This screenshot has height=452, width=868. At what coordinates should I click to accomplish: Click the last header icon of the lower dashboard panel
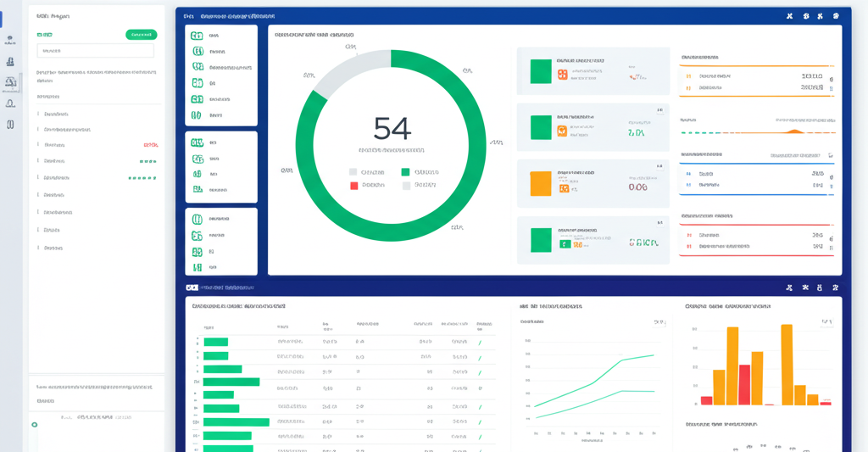point(835,287)
